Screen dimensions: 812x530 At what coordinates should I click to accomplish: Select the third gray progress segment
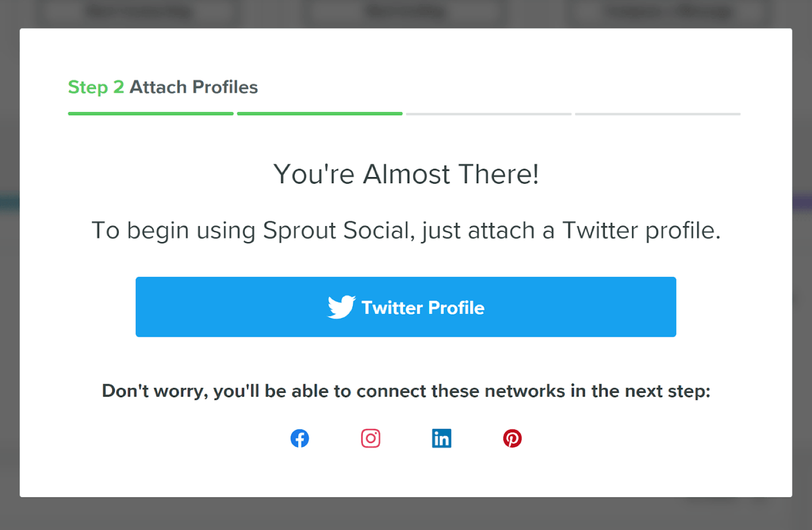point(489,114)
